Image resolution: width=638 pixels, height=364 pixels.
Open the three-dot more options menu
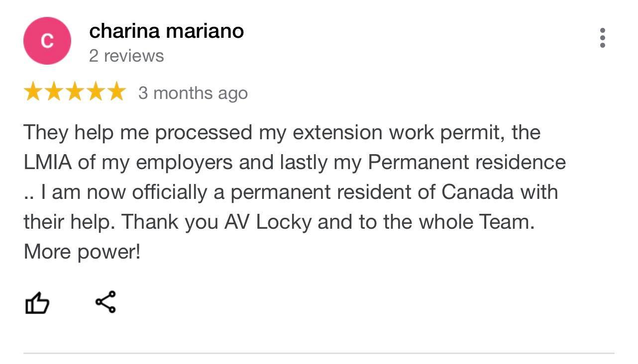[603, 38]
